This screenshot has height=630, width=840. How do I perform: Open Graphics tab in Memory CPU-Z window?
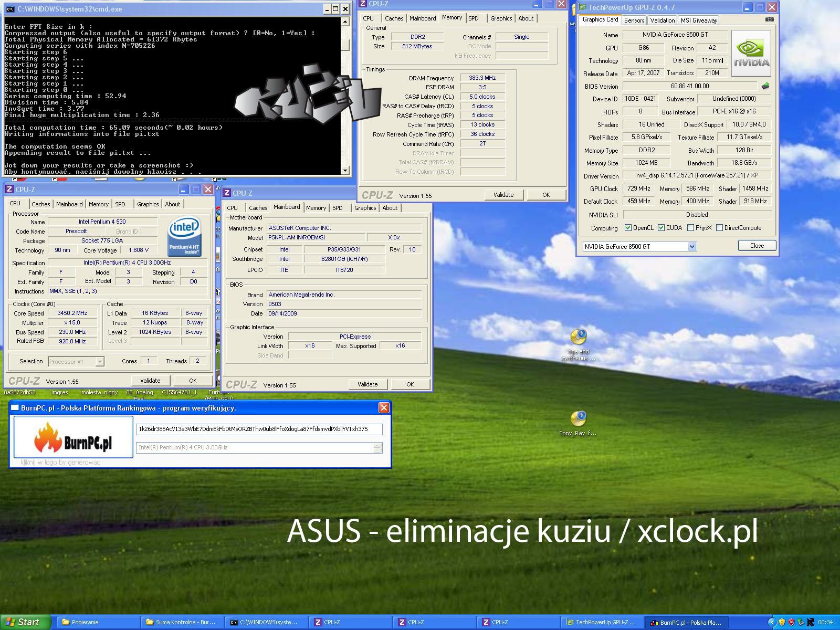[501, 18]
